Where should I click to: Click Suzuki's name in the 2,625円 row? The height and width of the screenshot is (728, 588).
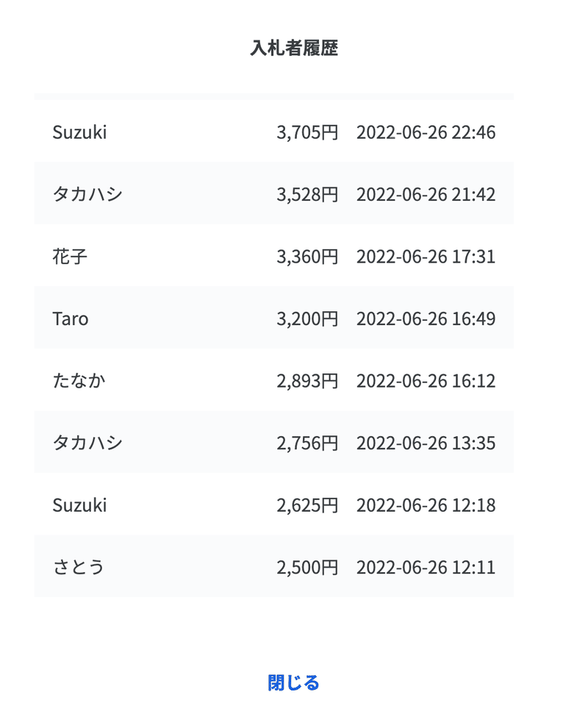pyautogui.click(x=79, y=506)
